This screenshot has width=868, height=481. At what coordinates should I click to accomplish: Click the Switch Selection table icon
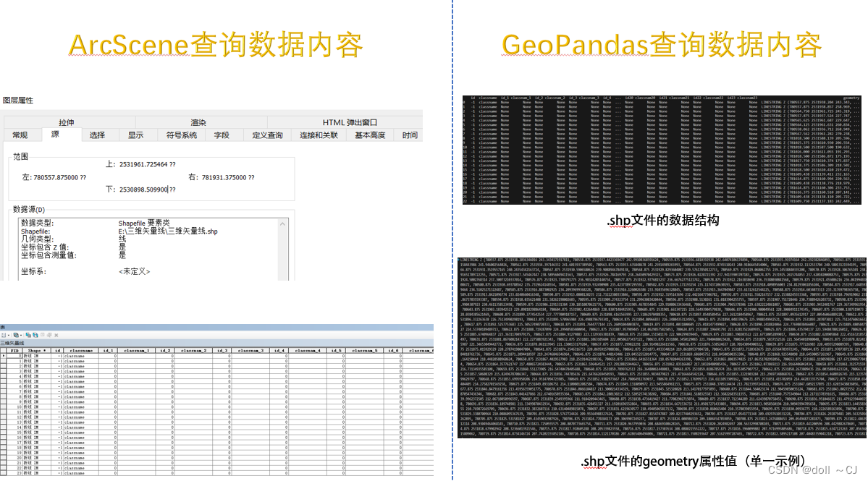click(x=35, y=335)
